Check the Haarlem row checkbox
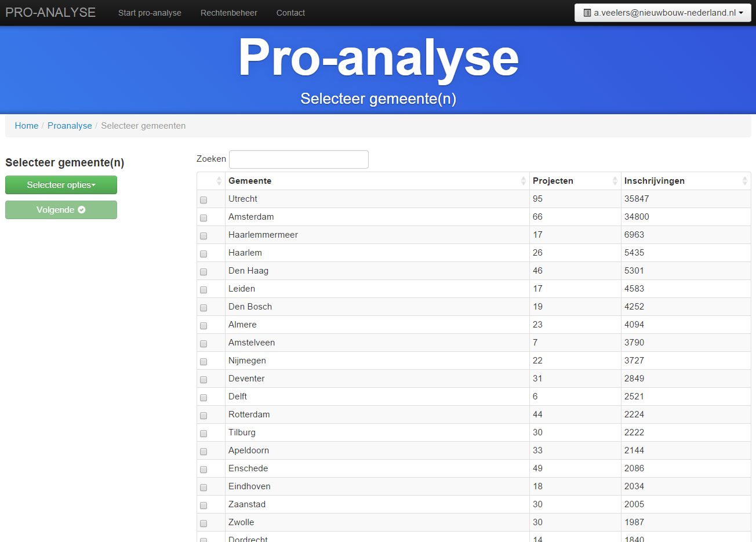Screen dimensions: 756x542 click(203, 253)
